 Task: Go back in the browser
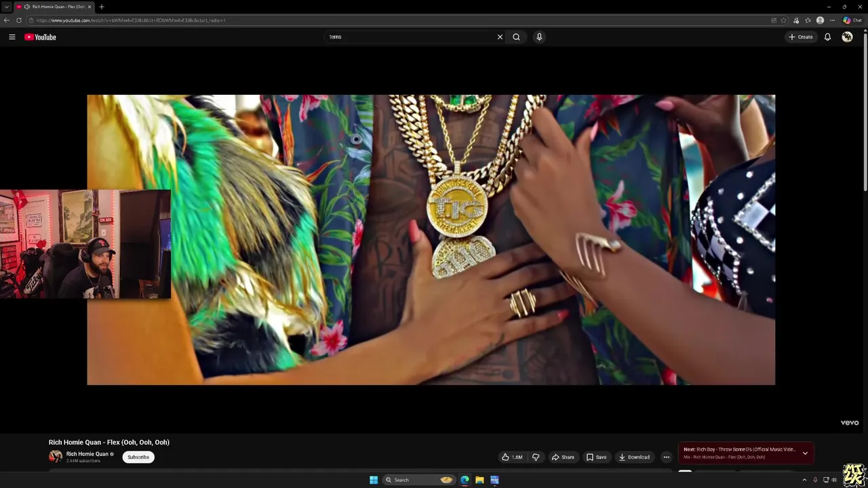coord(7,20)
